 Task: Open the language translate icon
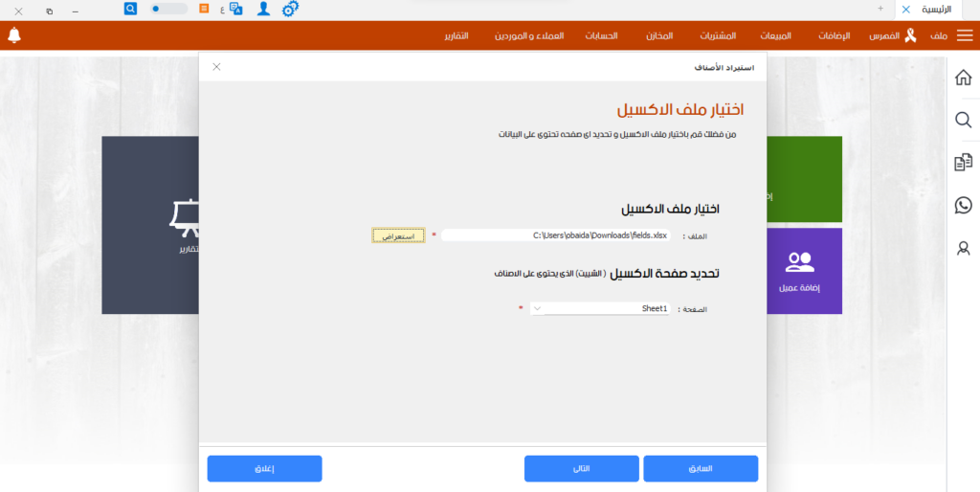click(236, 9)
